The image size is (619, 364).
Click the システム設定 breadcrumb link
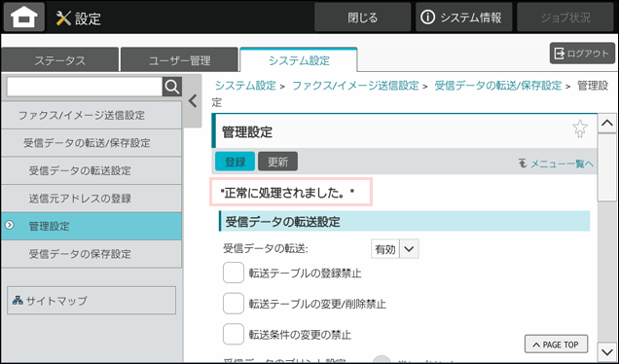pyautogui.click(x=245, y=86)
